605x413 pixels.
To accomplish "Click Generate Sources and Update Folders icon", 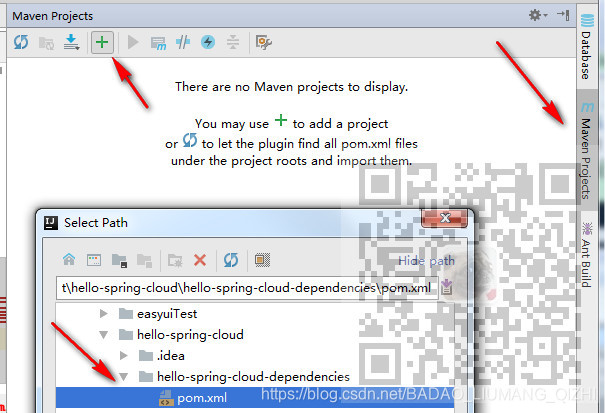I will pyautogui.click(x=46, y=43).
